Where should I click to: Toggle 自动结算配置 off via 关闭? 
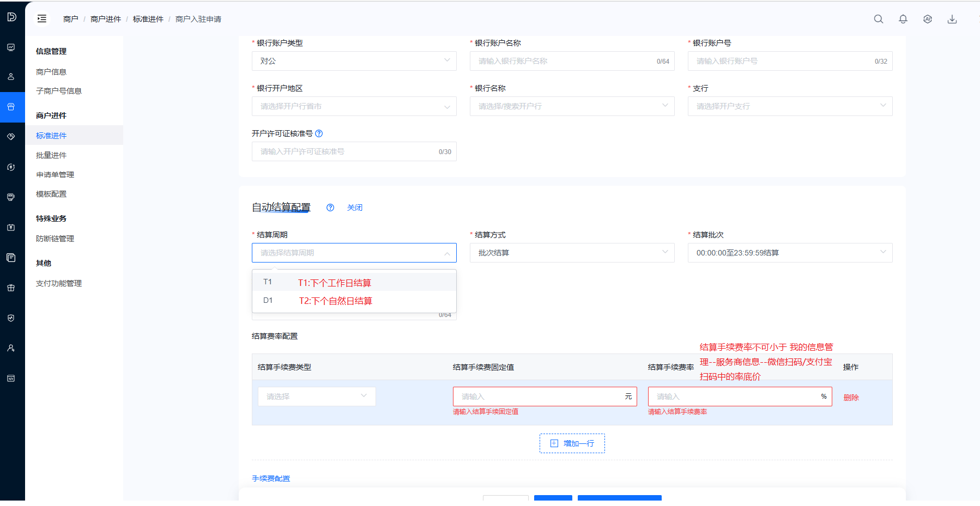coord(354,208)
